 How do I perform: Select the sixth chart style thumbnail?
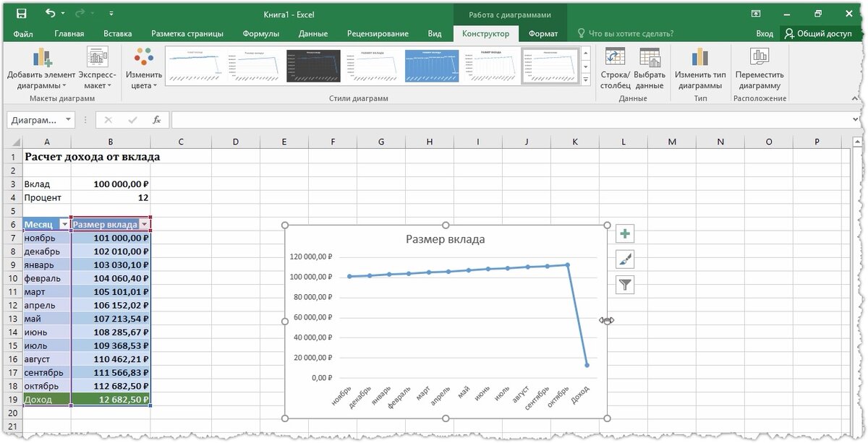point(490,66)
